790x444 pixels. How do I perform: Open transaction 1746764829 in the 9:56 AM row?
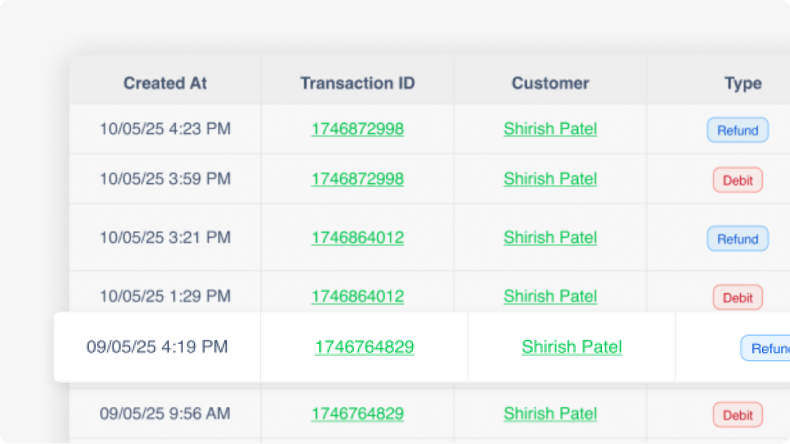[x=357, y=414]
